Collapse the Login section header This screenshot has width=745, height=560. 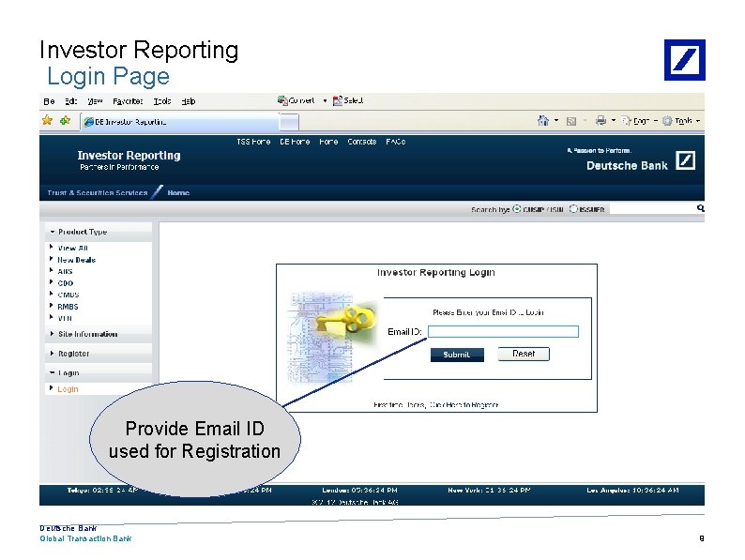pos(99,372)
